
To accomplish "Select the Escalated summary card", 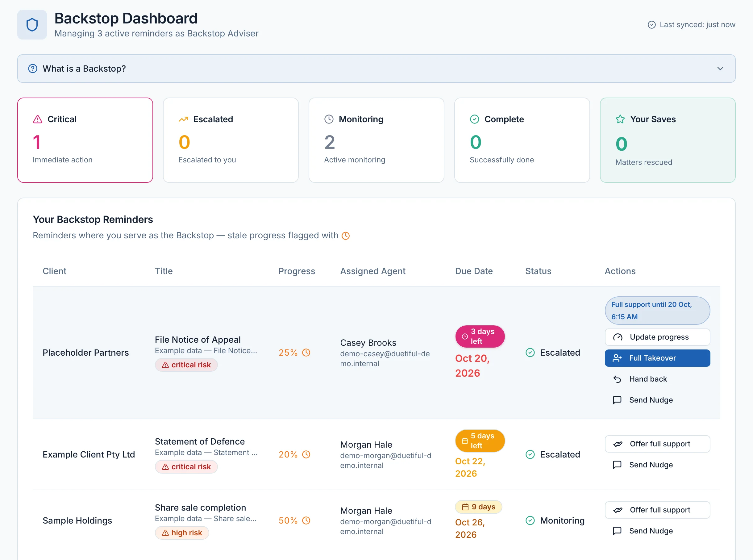I will 231,140.
